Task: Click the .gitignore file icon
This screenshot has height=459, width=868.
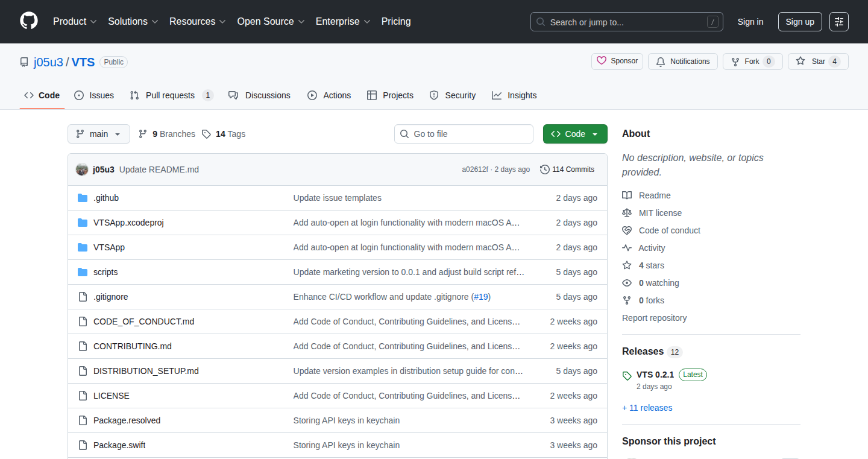Action: [83, 297]
